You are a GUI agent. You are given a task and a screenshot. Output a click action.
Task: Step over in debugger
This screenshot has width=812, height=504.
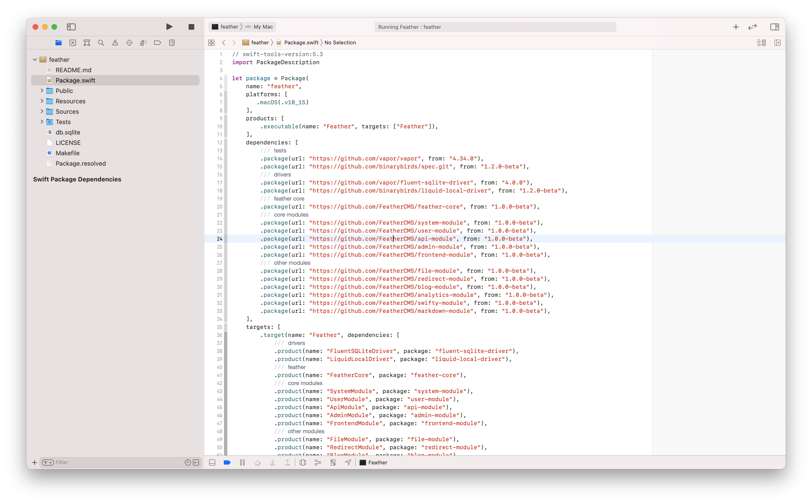[x=258, y=463]
